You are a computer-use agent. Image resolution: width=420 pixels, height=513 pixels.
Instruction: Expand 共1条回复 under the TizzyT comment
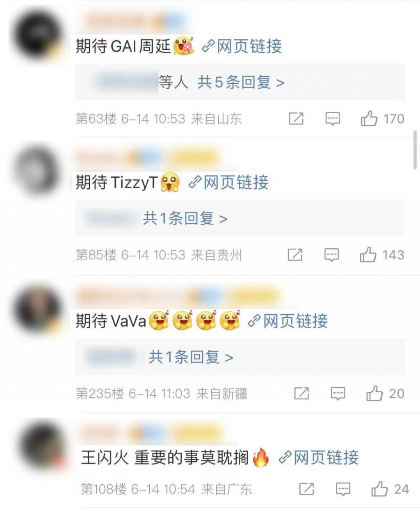[x=185, y=218]
